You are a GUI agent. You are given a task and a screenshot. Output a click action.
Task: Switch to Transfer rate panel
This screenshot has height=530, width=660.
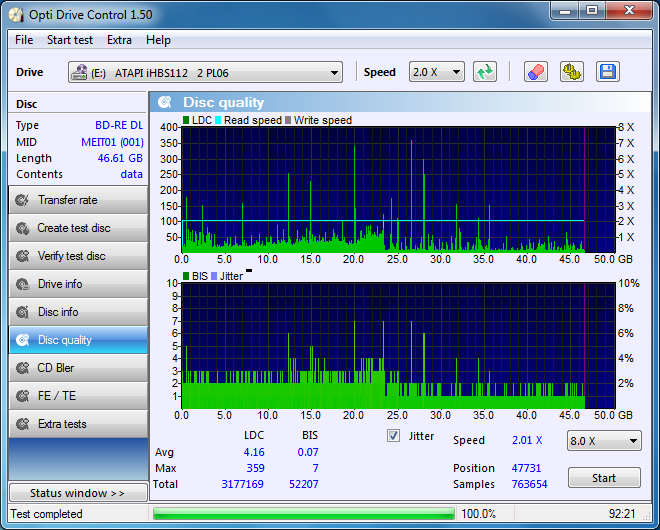click(78, 200)
